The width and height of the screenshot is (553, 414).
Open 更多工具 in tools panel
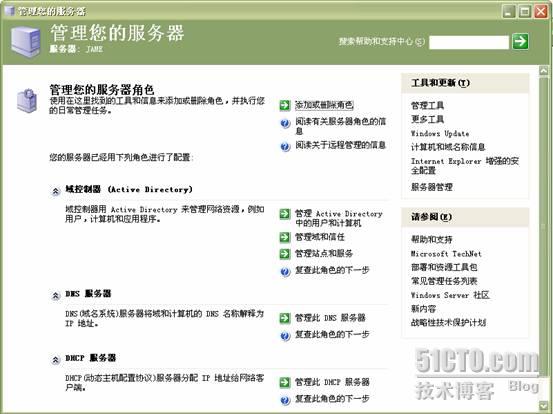coord(427,119)
